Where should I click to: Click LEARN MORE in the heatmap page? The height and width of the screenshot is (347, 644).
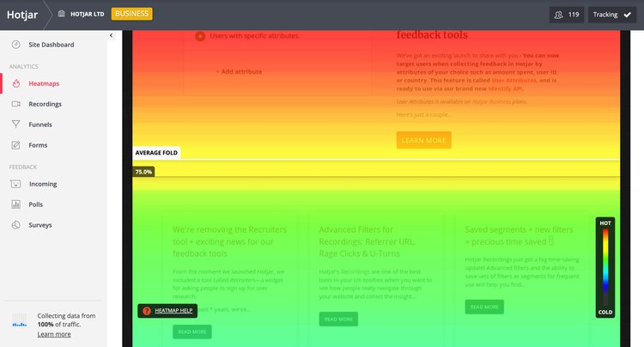click(424, 140)
